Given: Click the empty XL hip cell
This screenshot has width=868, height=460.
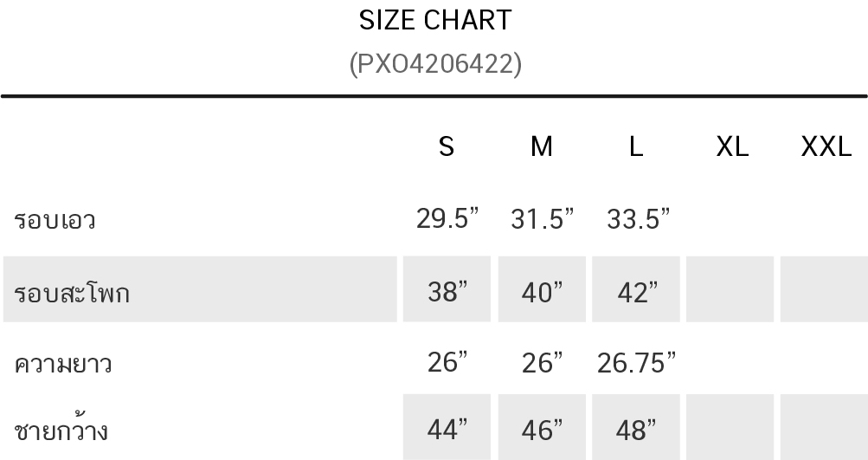Looking at the screenshot, I should [730, 288].
